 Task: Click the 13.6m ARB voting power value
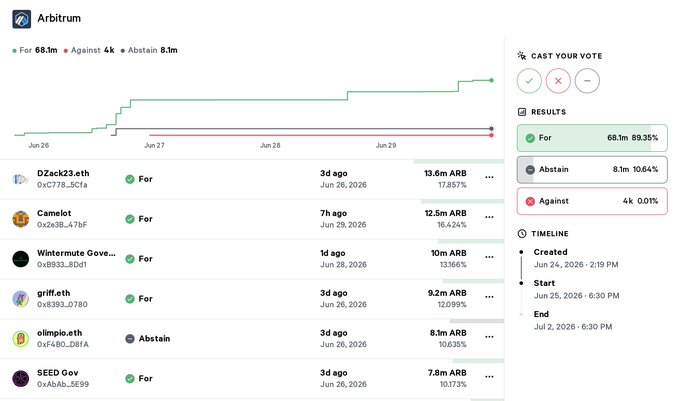coord(445,173)
